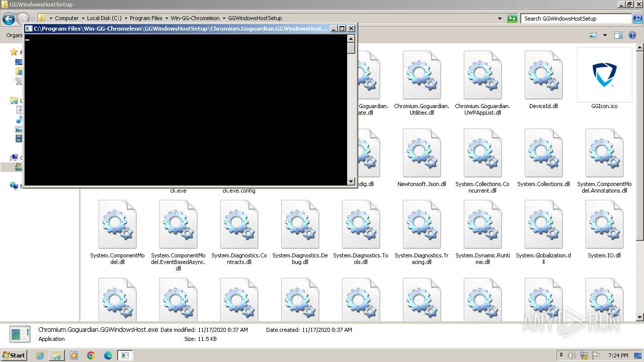The height and width of the screenshot is (362, 644).
Task: Expand the arrow before Program Files
Action: tap(126, 18)
